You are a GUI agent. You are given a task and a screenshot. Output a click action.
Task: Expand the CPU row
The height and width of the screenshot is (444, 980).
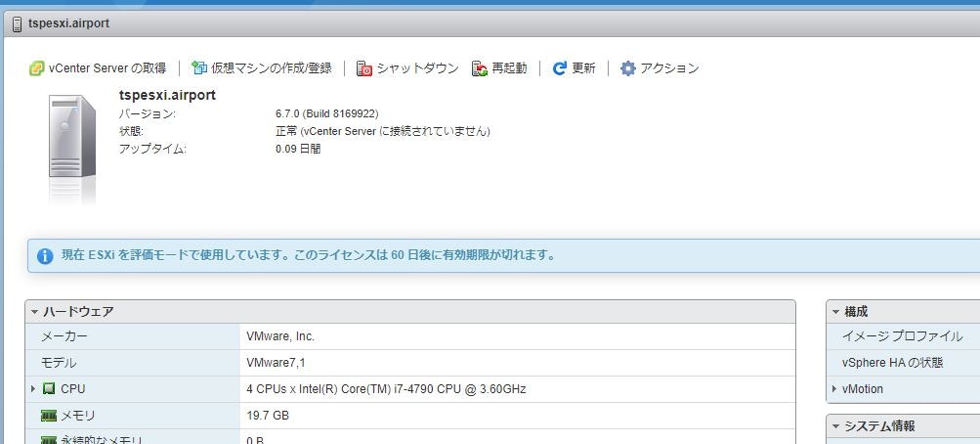point(34,389)
